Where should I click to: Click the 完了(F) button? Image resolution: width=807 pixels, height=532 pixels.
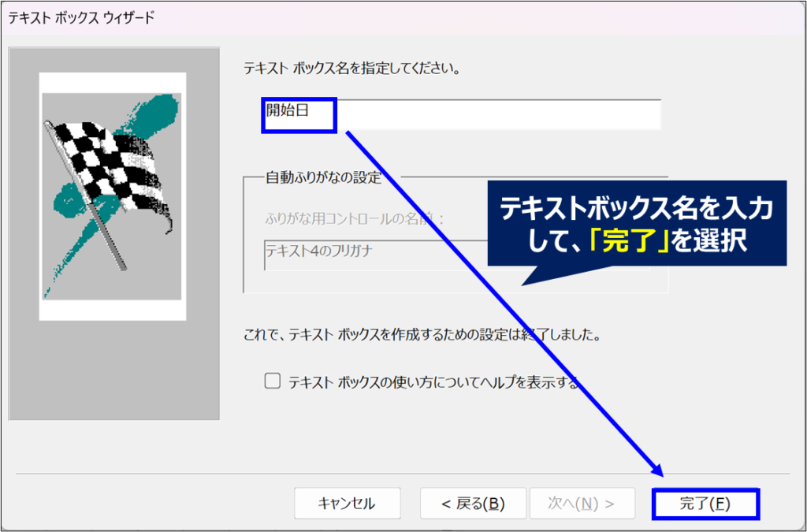(x=705, y=504)
